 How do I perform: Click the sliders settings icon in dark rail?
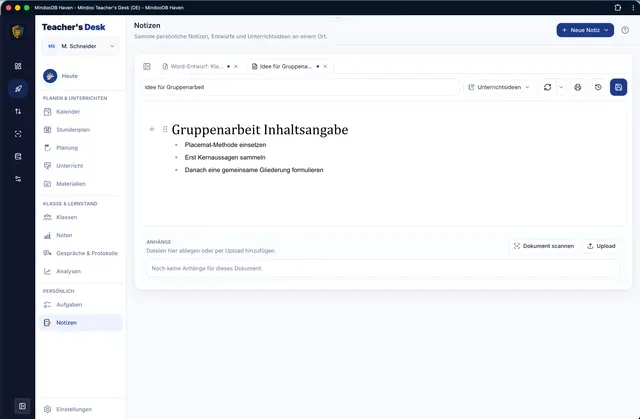[x=18, y=179]
